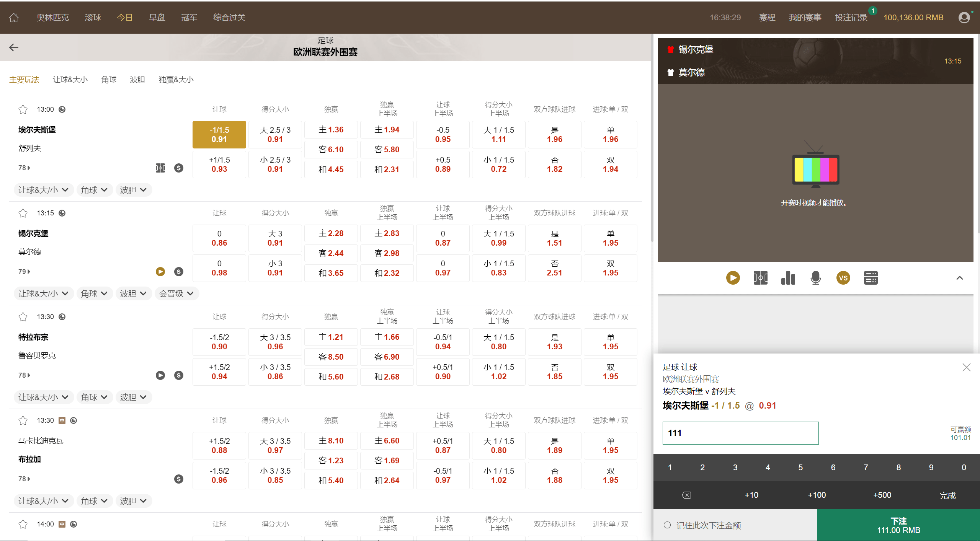Select 记住此次下注金额 radio option

point(667,525)
